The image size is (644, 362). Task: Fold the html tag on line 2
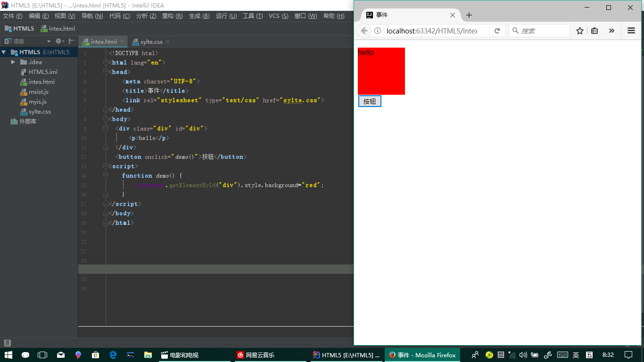pyautogui.click(x=106, y=63)
